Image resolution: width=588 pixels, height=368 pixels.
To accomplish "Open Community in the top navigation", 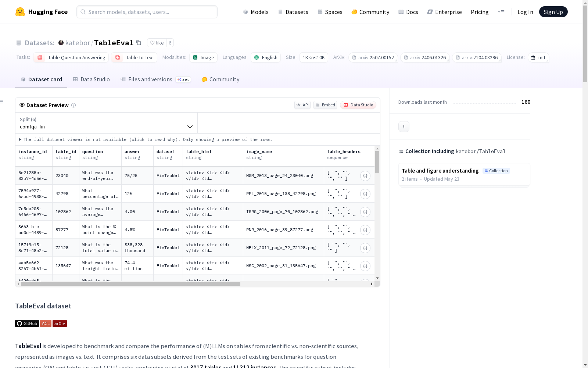I will [x=370, y=12].
